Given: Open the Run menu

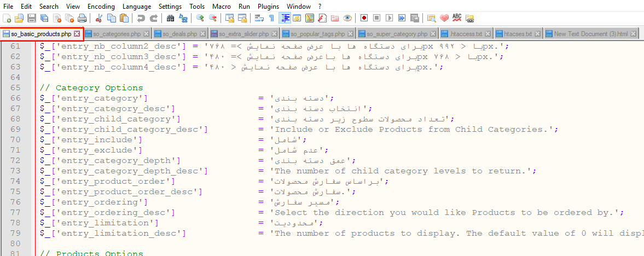Looking at the screenshot, I should pyautogui.click(x=245, y=7).
